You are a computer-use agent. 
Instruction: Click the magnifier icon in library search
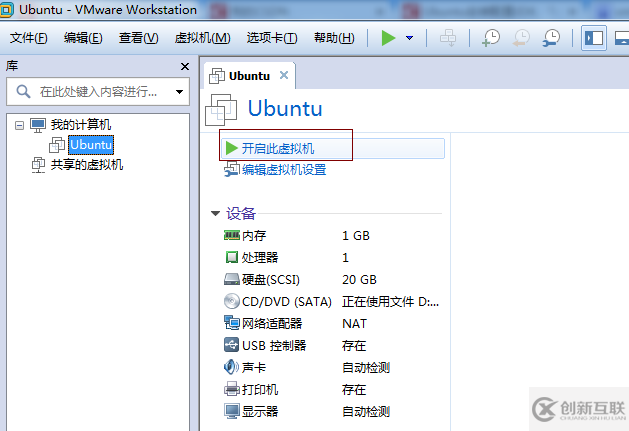pyautogui.click(x=23, y=92)
